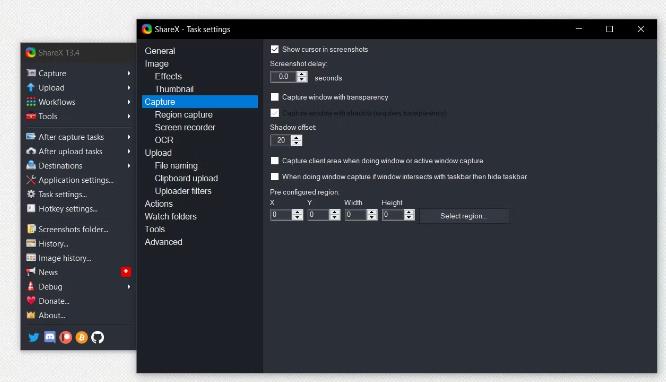Click the Height spinner arrows
The image size is (666, 382).
point(409,215)
